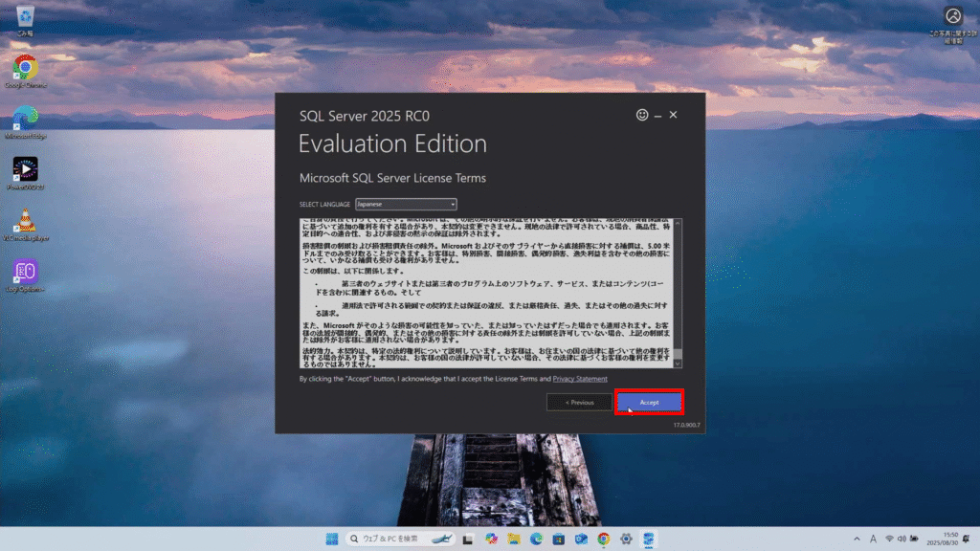The height and width of the screenshot is (551, 980).
Task: Select the VLC media player desktop shortcut
Action: pos(25,225)
